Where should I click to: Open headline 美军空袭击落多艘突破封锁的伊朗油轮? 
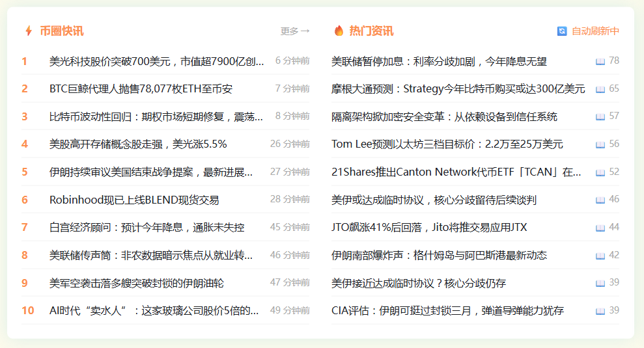pyautogui.click(x=136, y=283)
